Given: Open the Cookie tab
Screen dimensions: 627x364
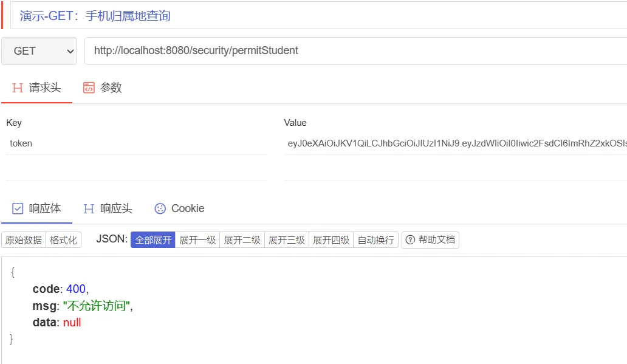Looking at the screenshot, I should (179, 208).
